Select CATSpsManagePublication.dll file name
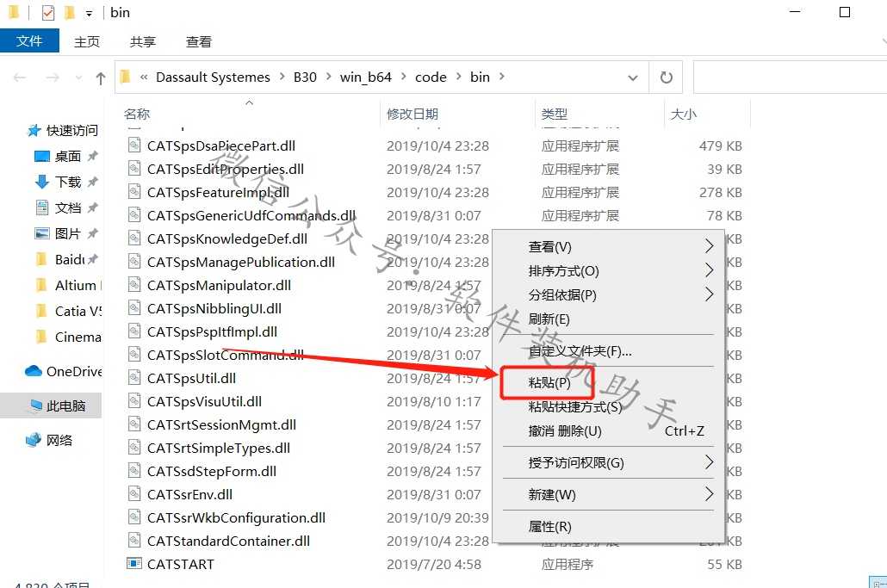Screen dimensions: 887x588 click(241, 262)
